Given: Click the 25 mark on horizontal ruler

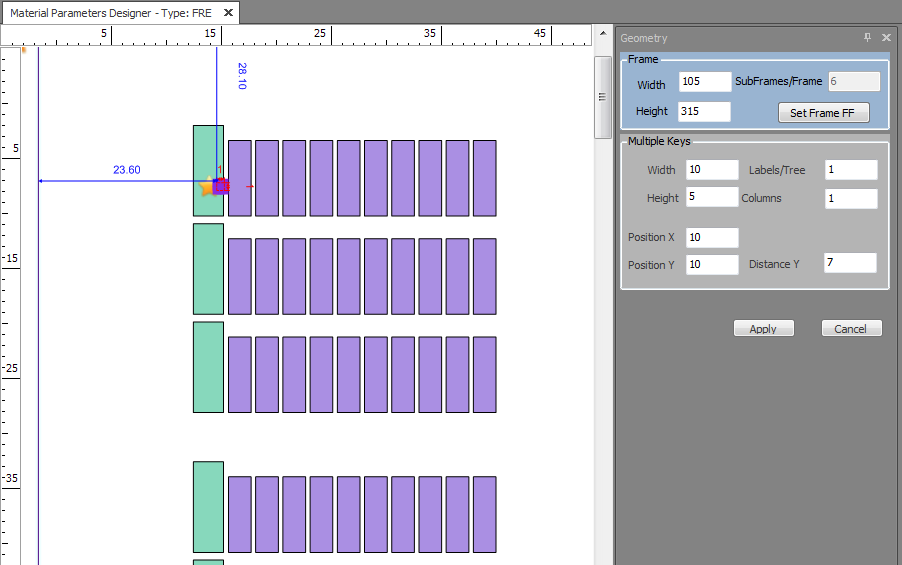Looking at the screenshot, I should [x=320, y=33].
